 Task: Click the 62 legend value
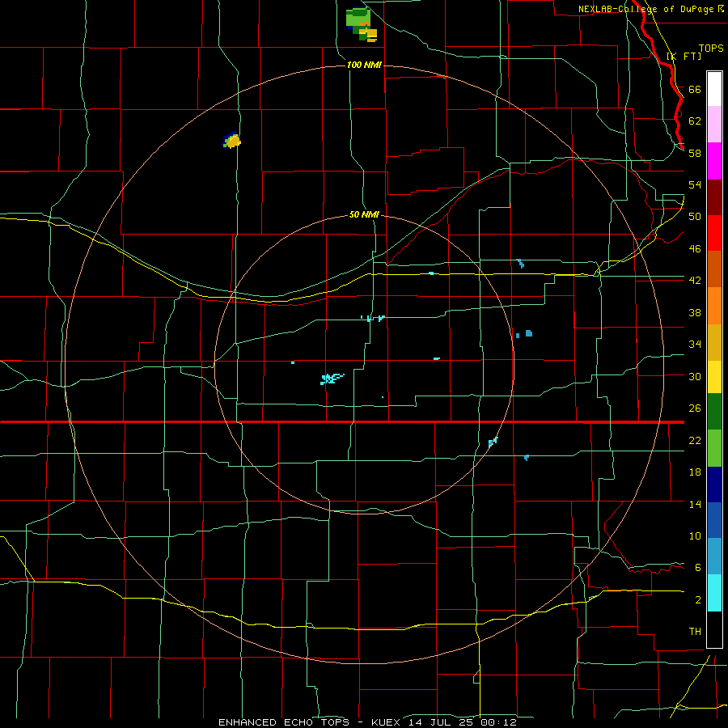coord(695,121)
